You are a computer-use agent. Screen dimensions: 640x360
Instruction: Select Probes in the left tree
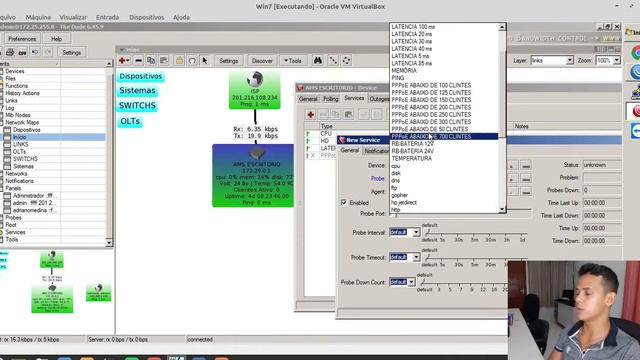click(x=13, y=218)
